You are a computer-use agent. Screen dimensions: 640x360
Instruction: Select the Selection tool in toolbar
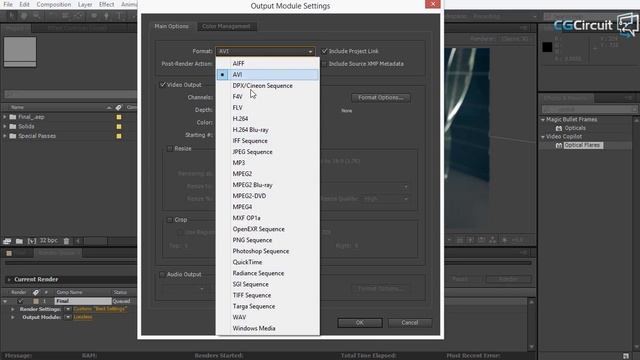11,16
